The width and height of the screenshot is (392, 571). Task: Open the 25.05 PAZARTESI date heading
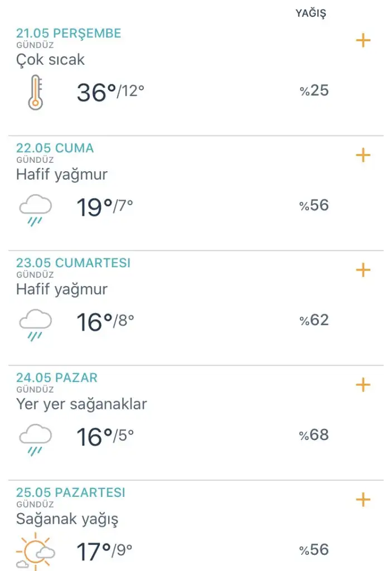71,492
